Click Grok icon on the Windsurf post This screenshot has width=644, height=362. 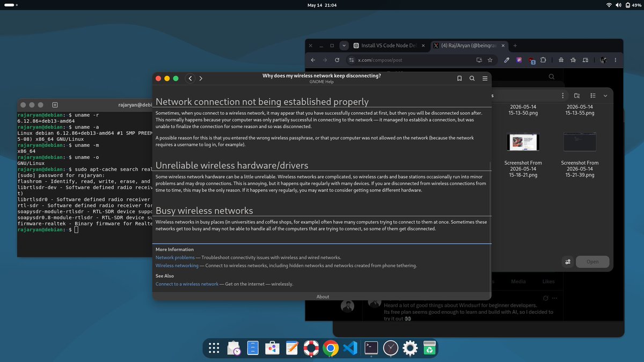pos(546,298)
